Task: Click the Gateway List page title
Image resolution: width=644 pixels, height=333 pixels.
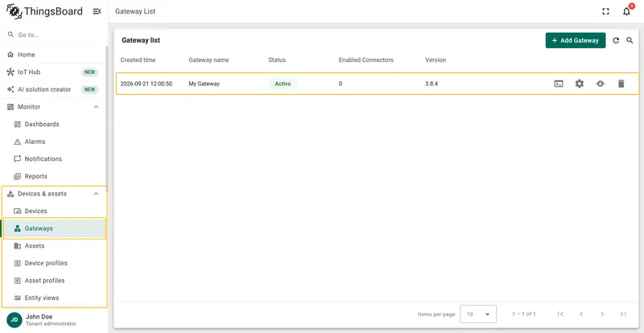Action: click(x=135, y=11)
